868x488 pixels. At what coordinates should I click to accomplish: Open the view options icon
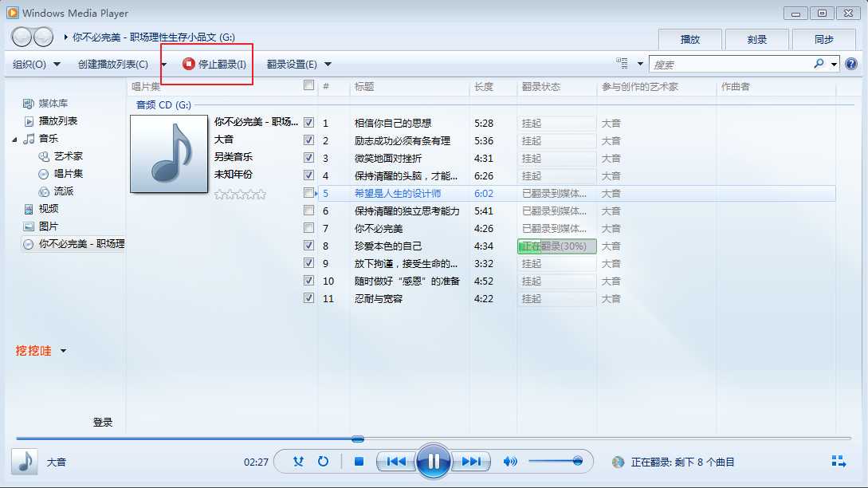[623, 64]
